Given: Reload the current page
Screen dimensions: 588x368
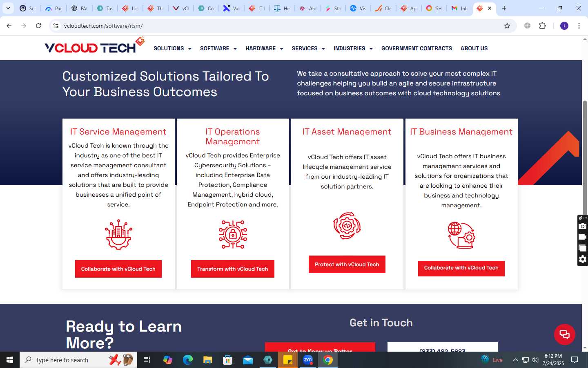Looking at the screenshot, I should (38, 26).
